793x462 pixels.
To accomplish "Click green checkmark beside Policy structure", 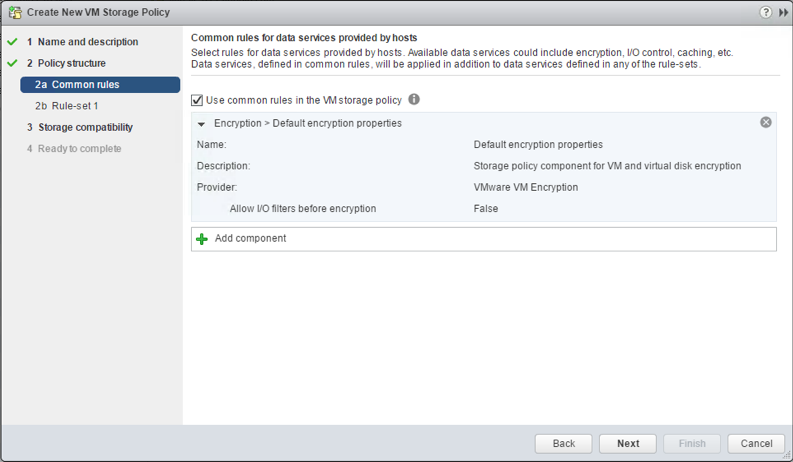I will point(12,64).
